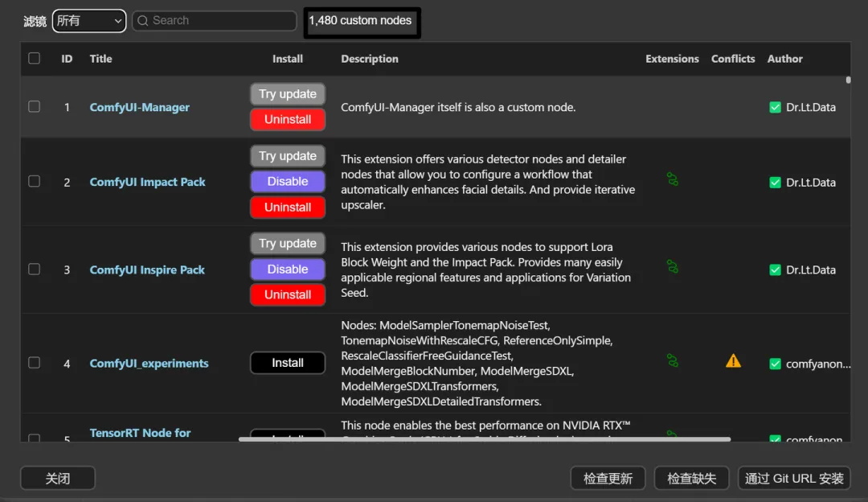Click the 1,480 custom nodes label
The image size is (868, 502).
360,21
